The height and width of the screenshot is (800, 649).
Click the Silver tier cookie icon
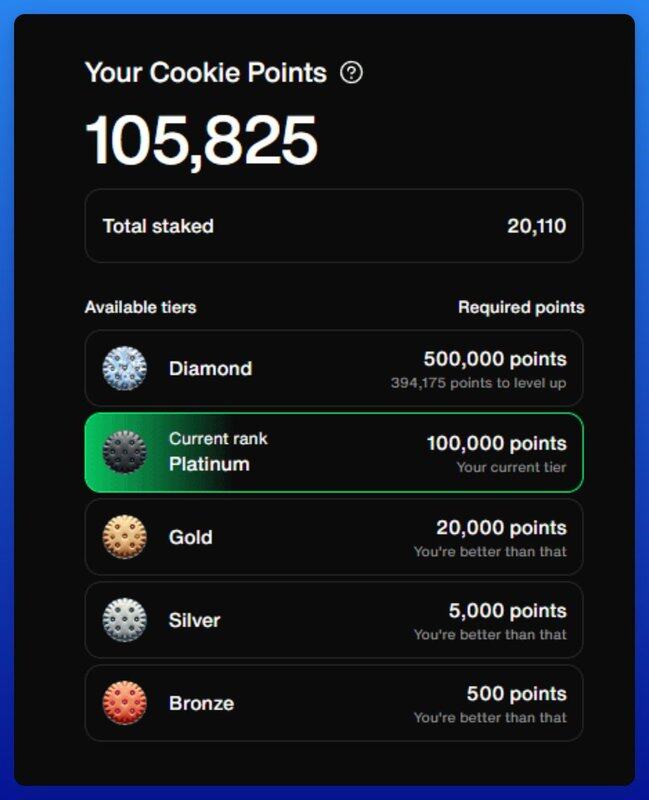[125, 620]
